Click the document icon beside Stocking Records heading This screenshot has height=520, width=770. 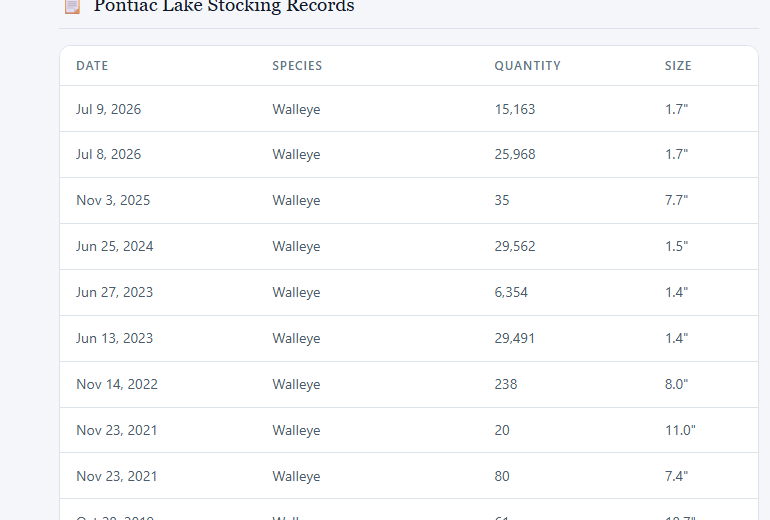(x=72, y=6)
